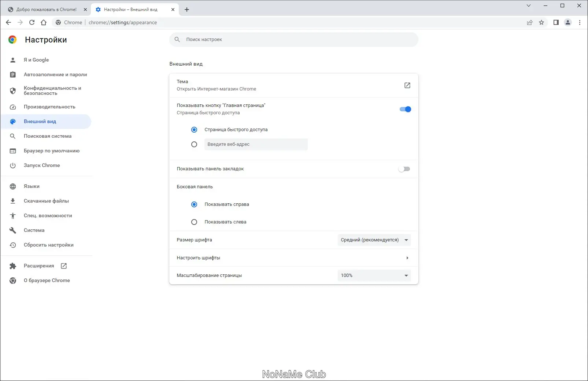Click "Сбросить настройки" in the sidebar
Viewport: 588px width, 381px height.
click(x=48, y=245)
